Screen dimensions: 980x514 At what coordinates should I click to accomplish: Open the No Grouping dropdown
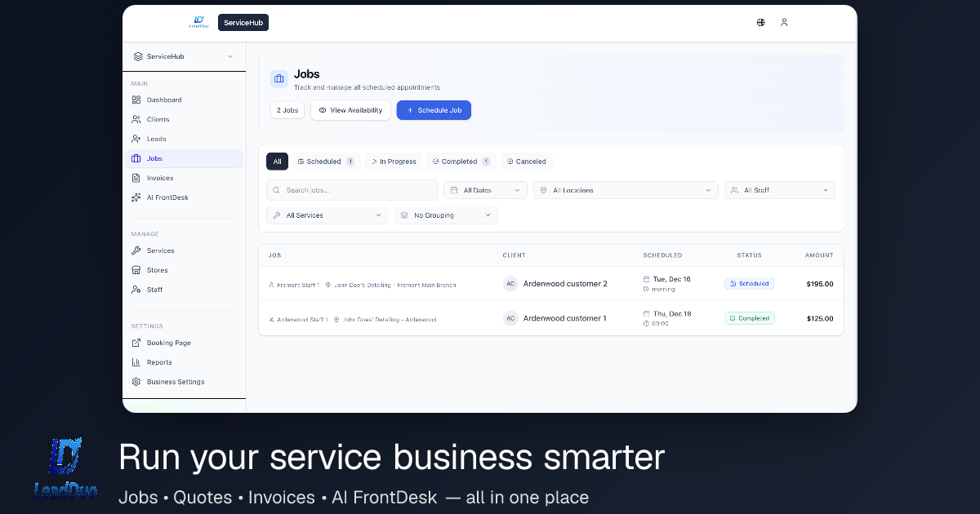[446, 215]
